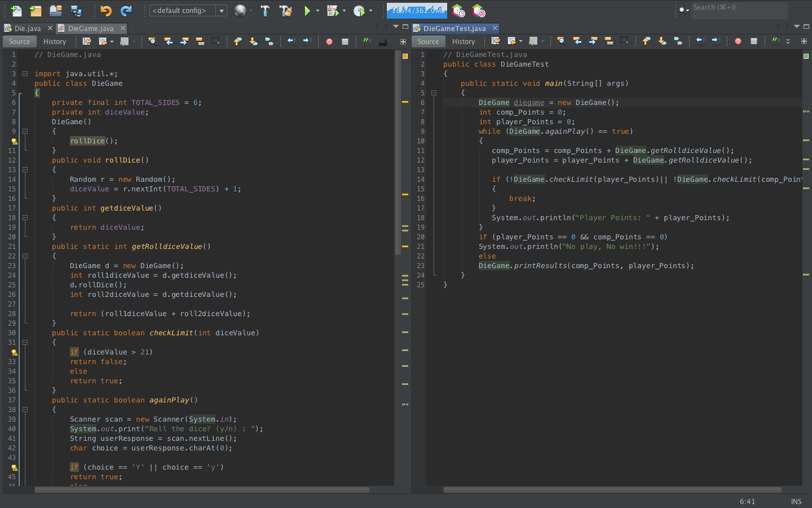This screenshot has height=508, width=812.
Task: Click the Clean and Build icon
Action: [286, 11]
